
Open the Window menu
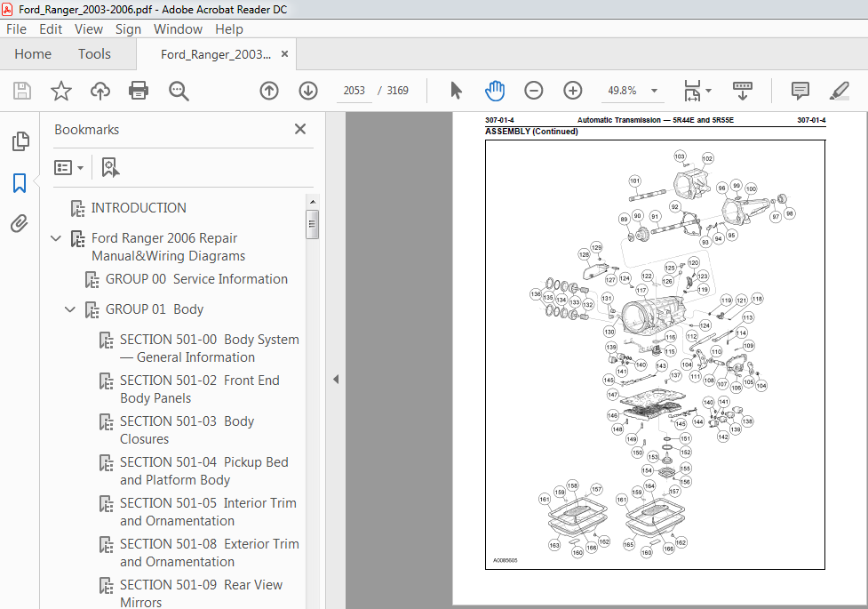pos(178,28)
